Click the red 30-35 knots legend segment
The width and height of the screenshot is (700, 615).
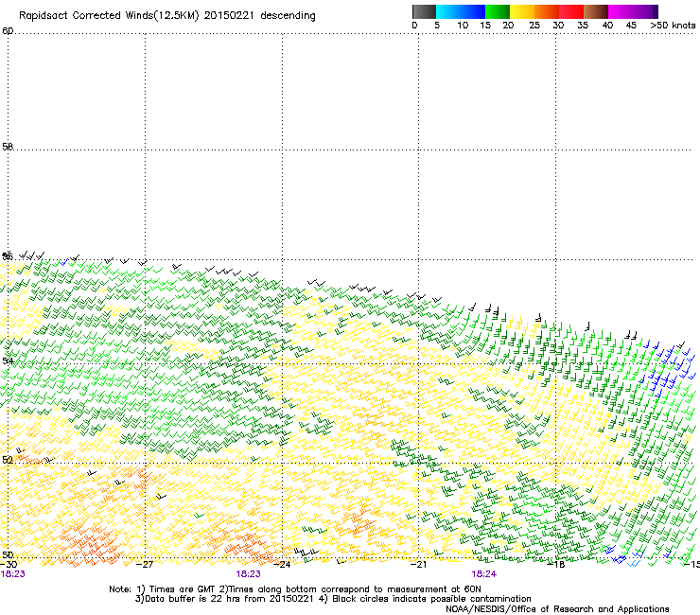(571, 11)
